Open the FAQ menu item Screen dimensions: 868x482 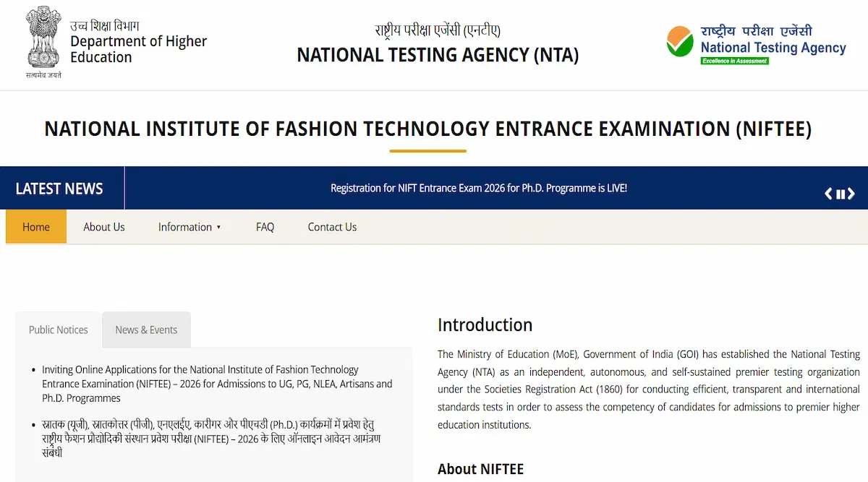tap(265, 227)
